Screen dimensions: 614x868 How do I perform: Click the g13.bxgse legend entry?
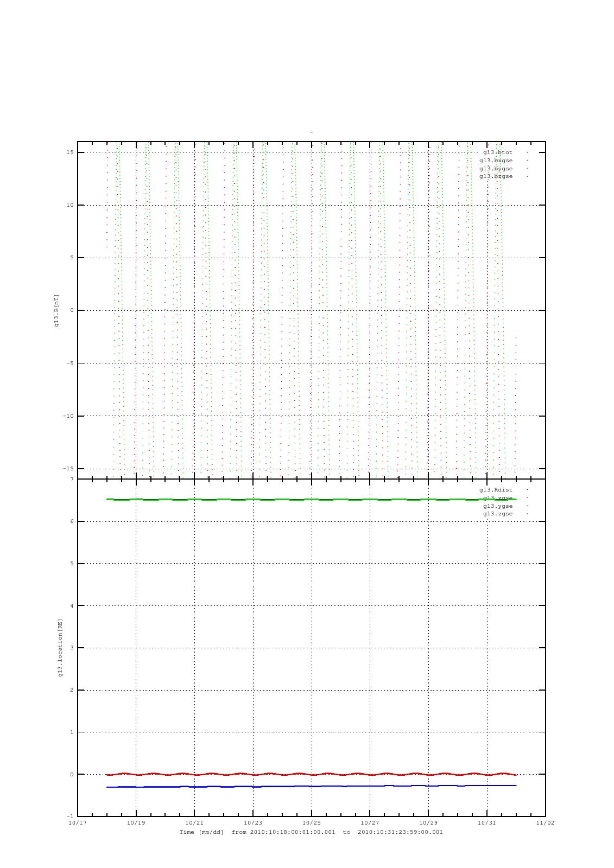[496, 161]
